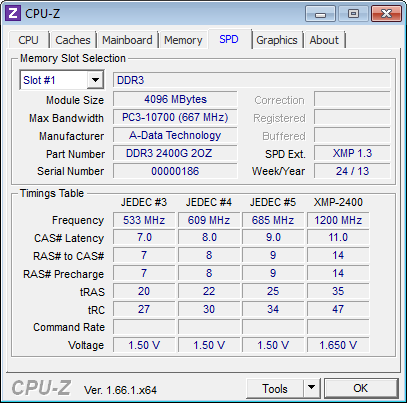
Task: Select tRAS value 20
Action: coord(144,291)
